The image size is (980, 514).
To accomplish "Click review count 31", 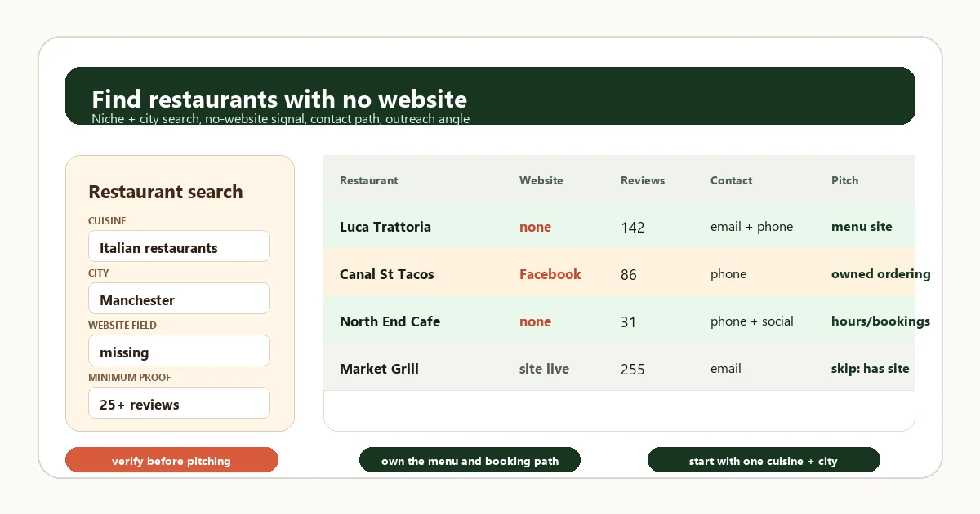I will tap(628, 322).
